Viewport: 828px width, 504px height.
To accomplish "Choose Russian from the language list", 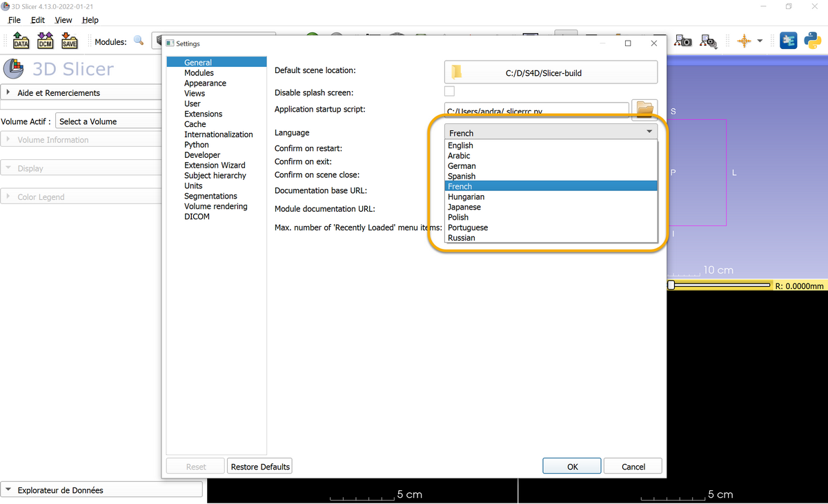I will pyautogui.click(x=551, y=238).
